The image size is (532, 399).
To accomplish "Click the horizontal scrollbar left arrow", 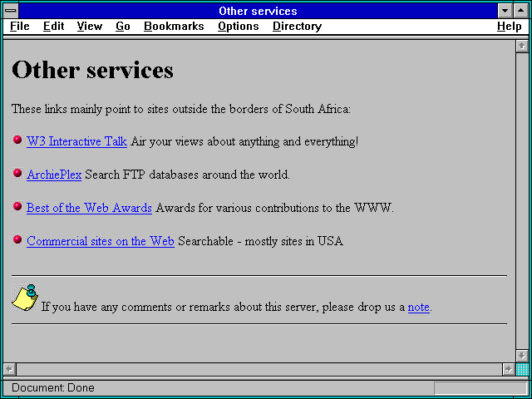I will point(10,369).
